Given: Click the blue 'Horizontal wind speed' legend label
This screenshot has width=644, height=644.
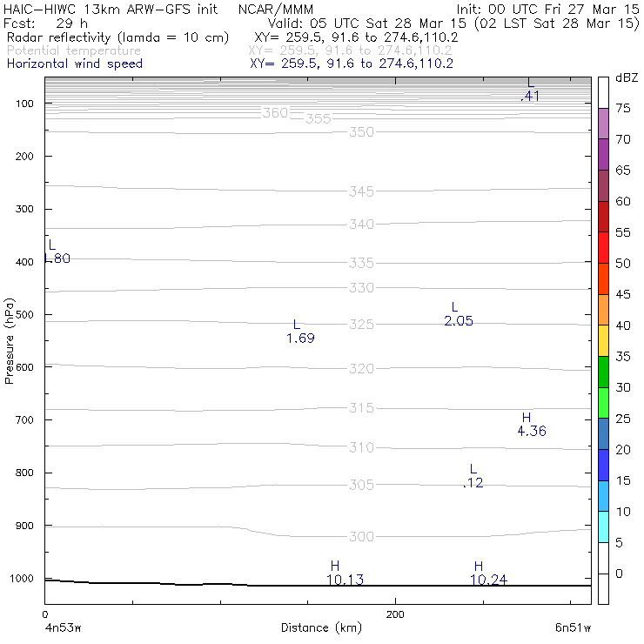Looking at the screenshot, I should point(75,64).
